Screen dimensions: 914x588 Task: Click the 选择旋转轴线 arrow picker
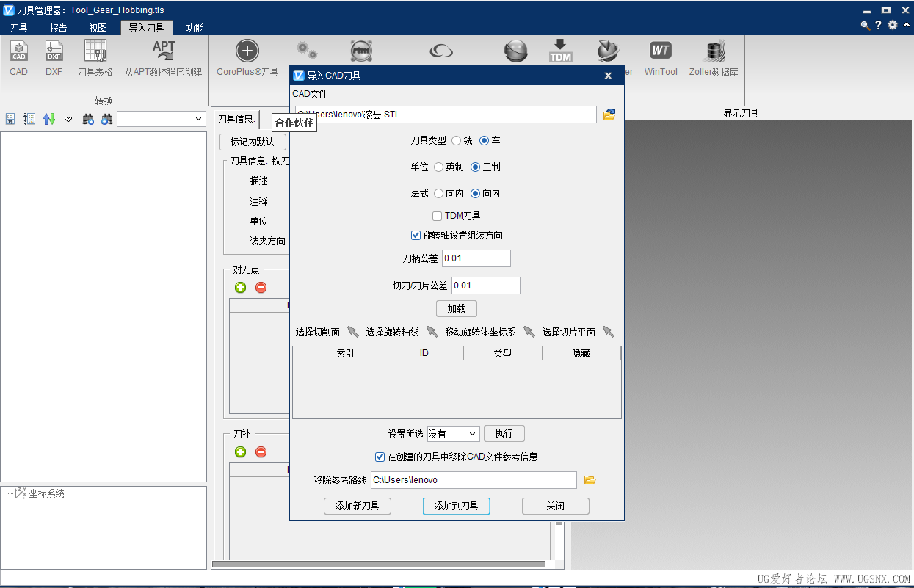(432, 332)
